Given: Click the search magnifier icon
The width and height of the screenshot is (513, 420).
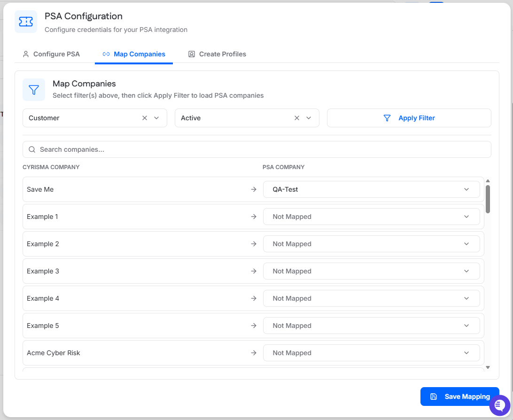Looking at the screenshot, I should (x=32, y=149).
